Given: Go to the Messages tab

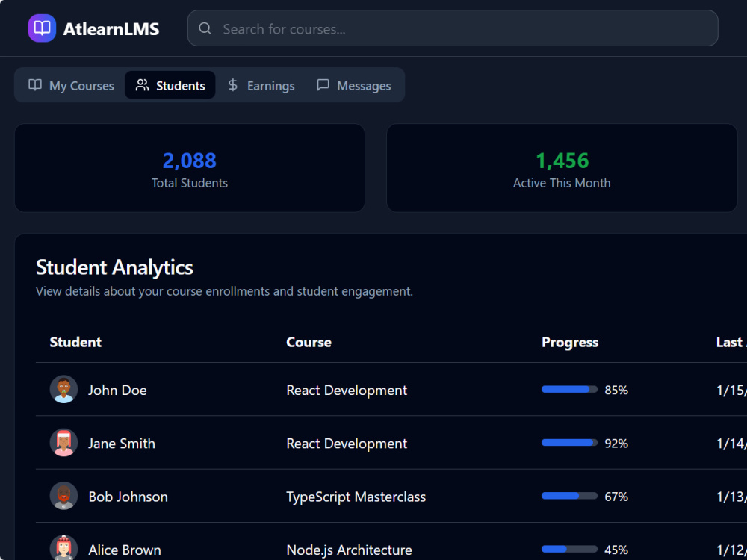Looking at the screenshot, I should (x=353, y=85).
